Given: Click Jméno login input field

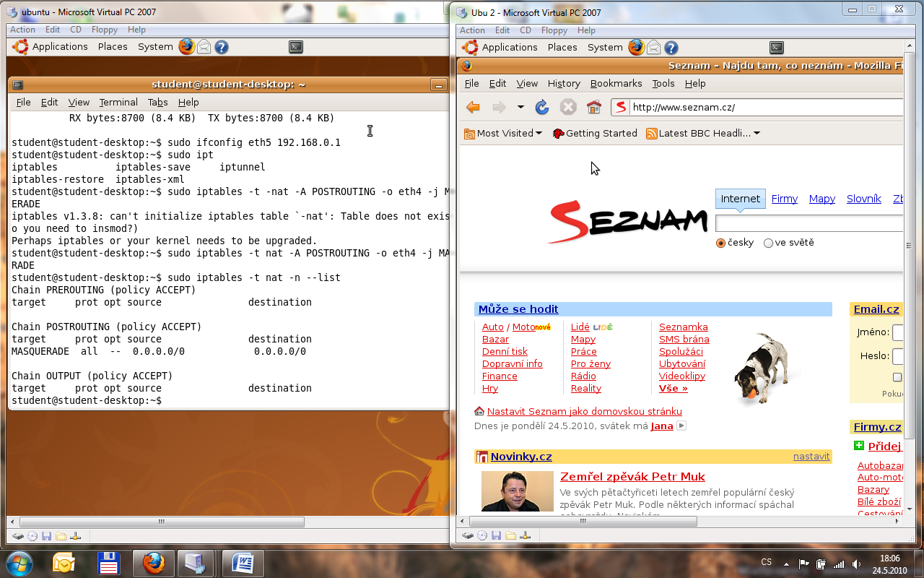Looking at the screenshot, I should tap(898, 333).
